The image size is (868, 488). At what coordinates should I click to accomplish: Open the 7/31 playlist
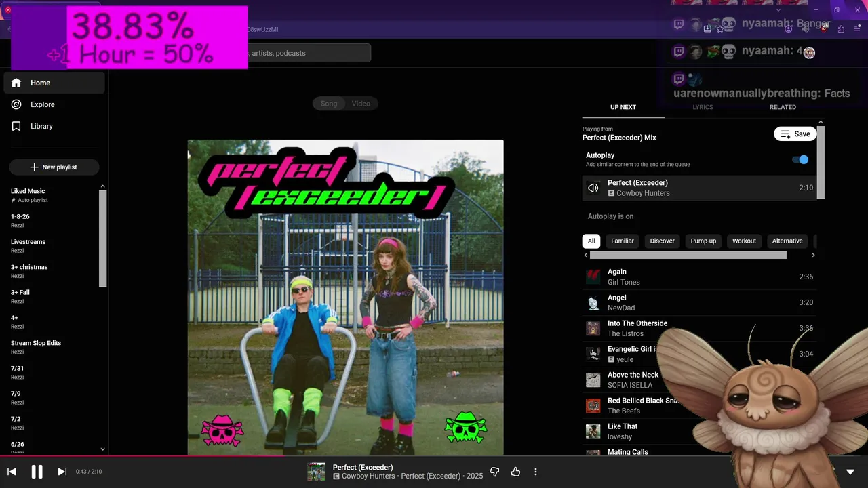(x=53, y=372)
